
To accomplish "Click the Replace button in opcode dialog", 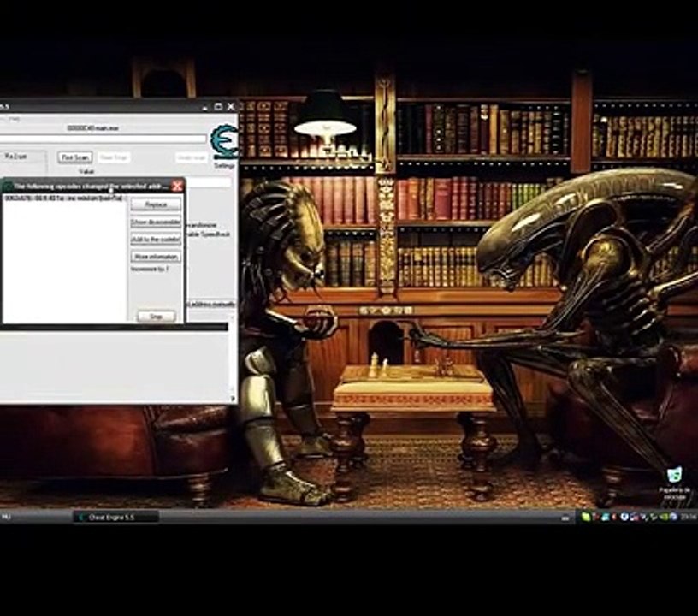I will click(x=156, y=204).
